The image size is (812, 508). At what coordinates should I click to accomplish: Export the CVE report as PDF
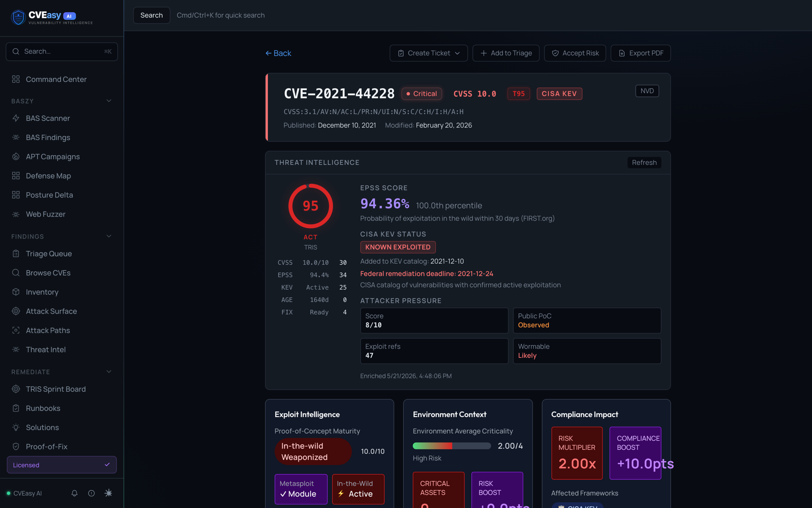click(x=640, y=53)
